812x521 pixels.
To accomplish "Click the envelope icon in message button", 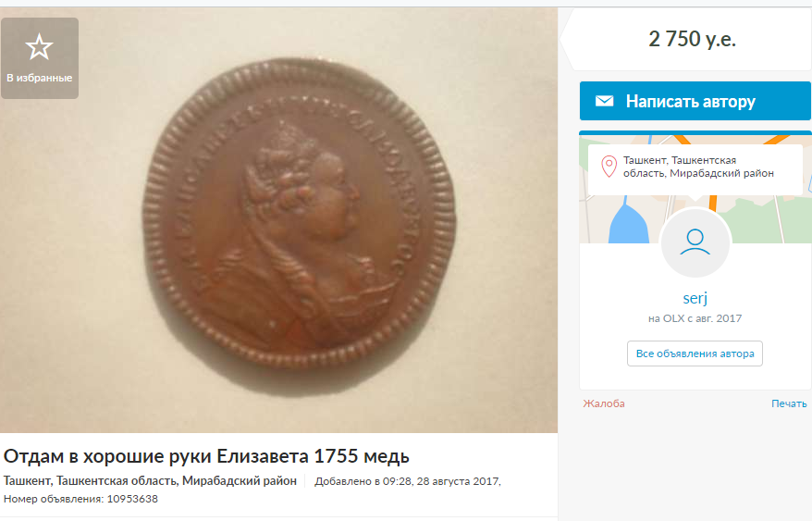I will click(604, 101).
